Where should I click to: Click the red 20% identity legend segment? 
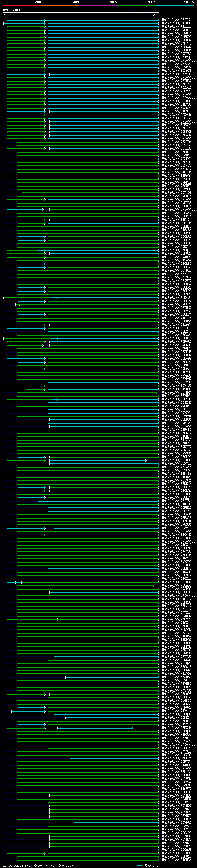(22, 6)
